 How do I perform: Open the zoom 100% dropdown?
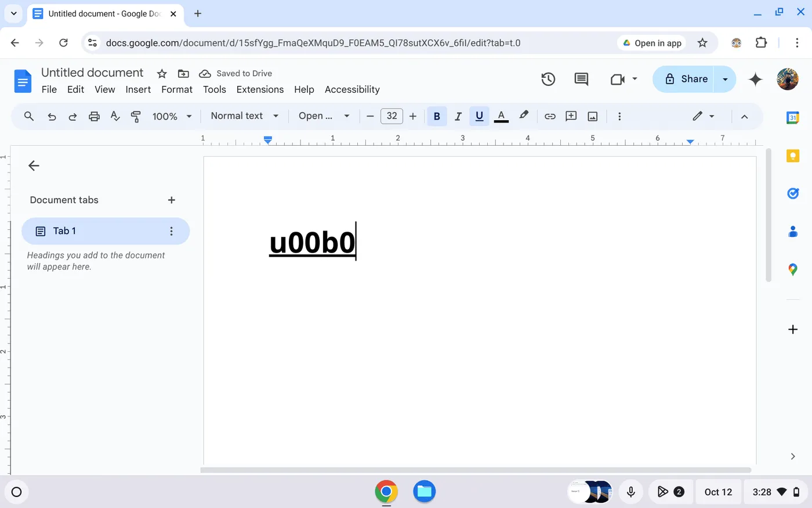pos(172,116)
